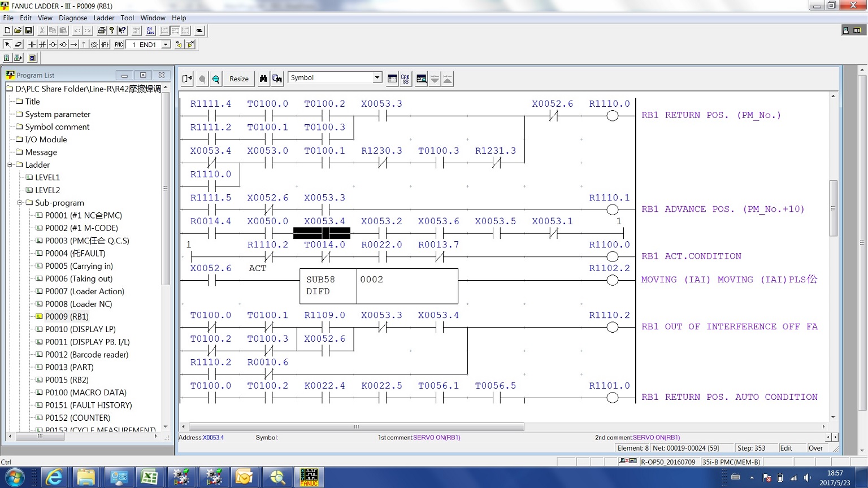Open the Symbol display dropdown

coord(377,78)
